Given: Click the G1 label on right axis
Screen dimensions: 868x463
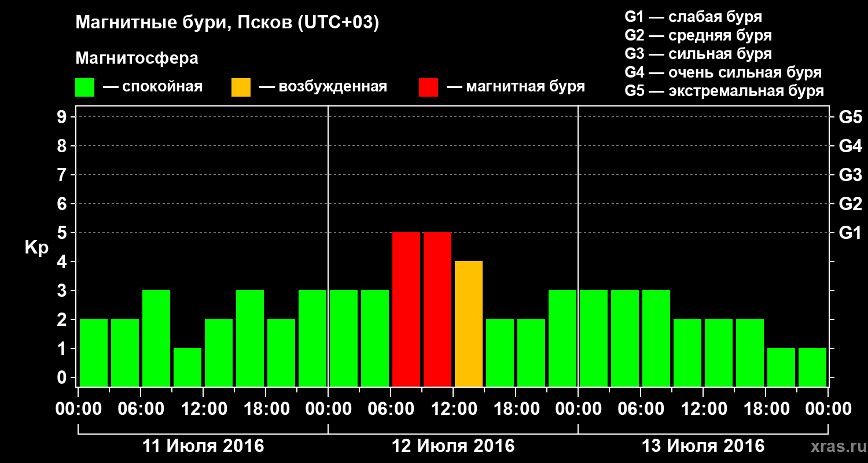Looking at the screenshot, I should point(850,233).
